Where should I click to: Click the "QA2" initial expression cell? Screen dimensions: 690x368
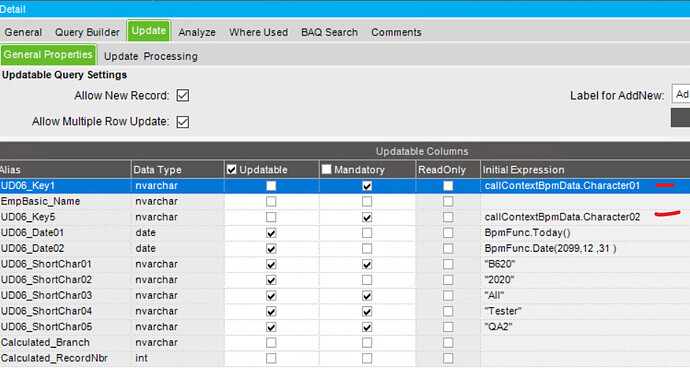(x=585, y=327)
